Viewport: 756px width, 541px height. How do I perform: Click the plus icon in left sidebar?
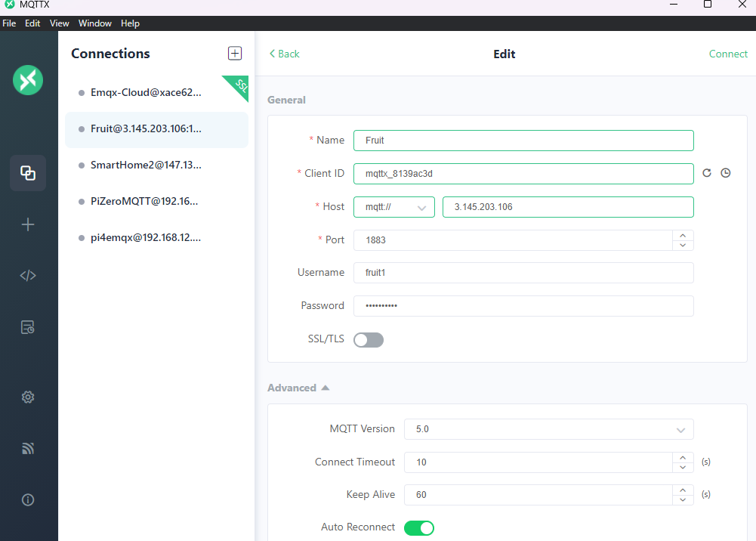click(28, 224)
